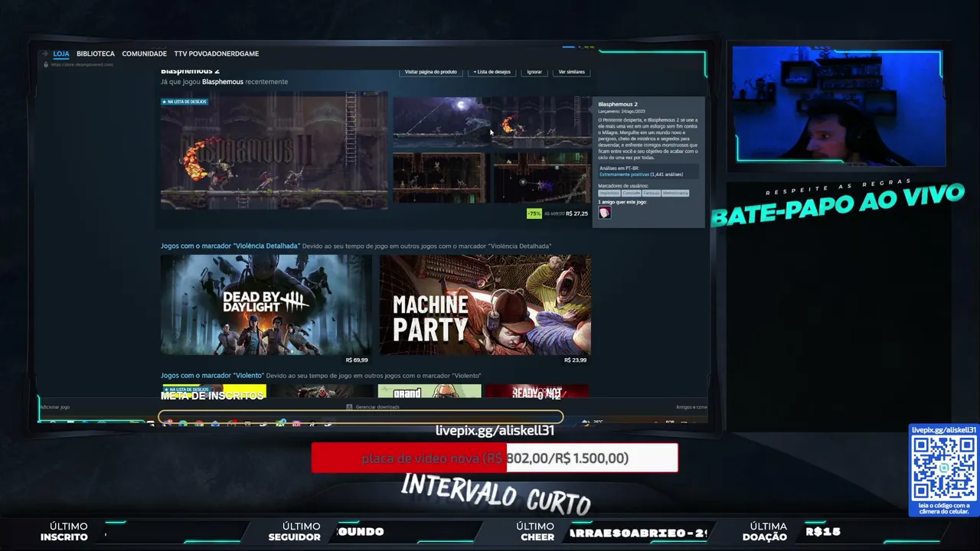Click the R$ 23,99 price under Machine Party
Image resolution: width=980 pixels, height=551 pixels.
(576, 360)
